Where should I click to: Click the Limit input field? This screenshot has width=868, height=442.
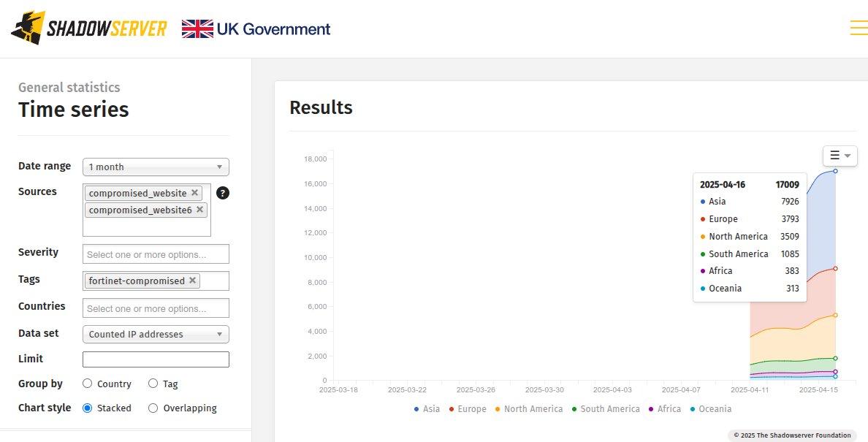[x=156, y=359]
